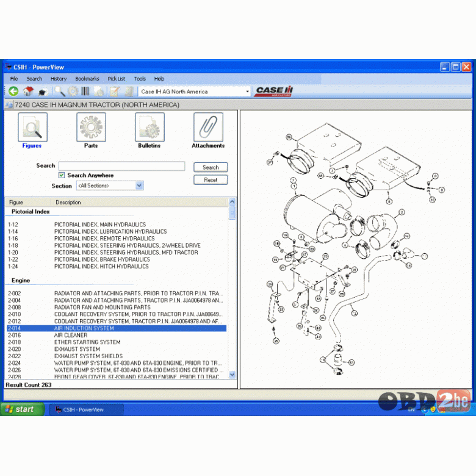Click the figure list scrollbar thumb
476x476 pixels.
tap(233, 212)
